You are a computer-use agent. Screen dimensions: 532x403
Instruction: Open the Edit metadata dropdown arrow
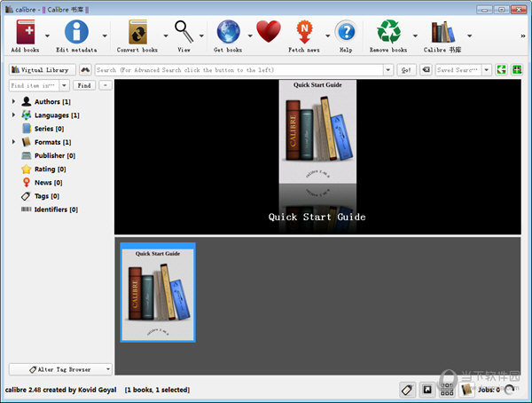coord(105,36)
